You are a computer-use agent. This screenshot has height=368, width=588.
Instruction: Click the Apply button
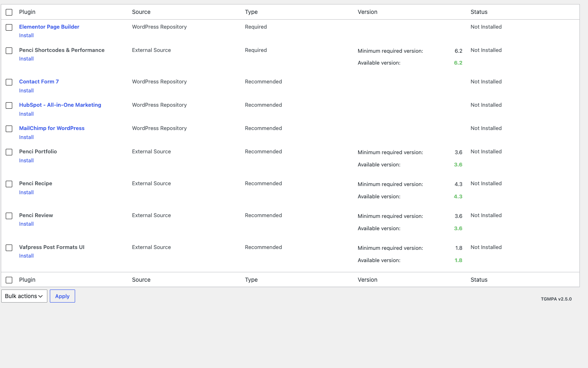pos(62,296)
